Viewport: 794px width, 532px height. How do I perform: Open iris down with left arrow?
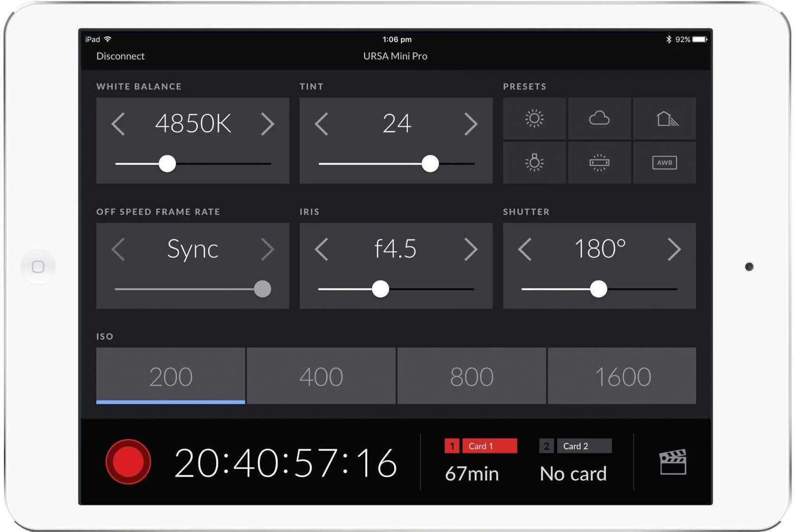[x=321, y=249]
